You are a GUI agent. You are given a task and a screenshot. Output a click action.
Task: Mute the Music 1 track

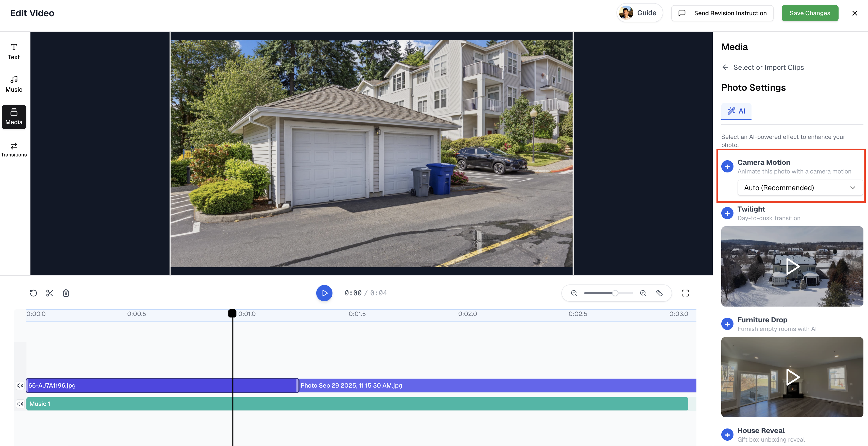[20, 404]
